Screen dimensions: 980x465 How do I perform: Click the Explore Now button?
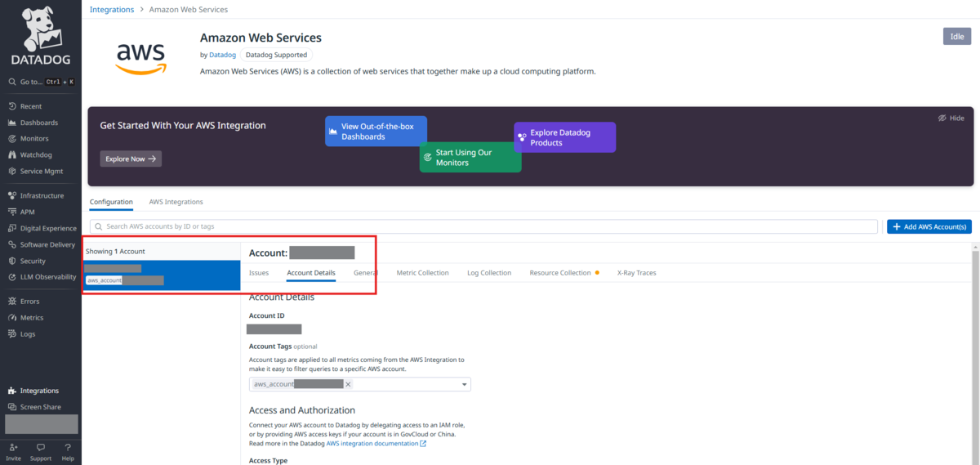(x=131, y=159)
